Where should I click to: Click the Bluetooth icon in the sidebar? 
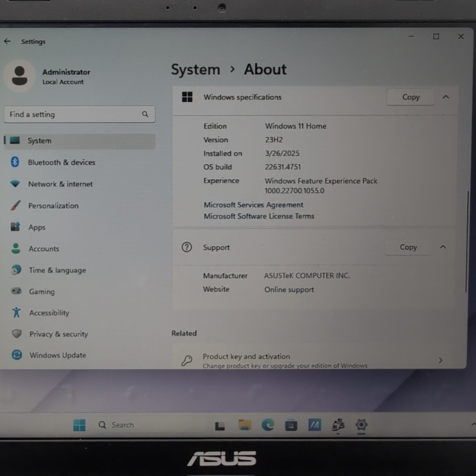coord(15,162)
